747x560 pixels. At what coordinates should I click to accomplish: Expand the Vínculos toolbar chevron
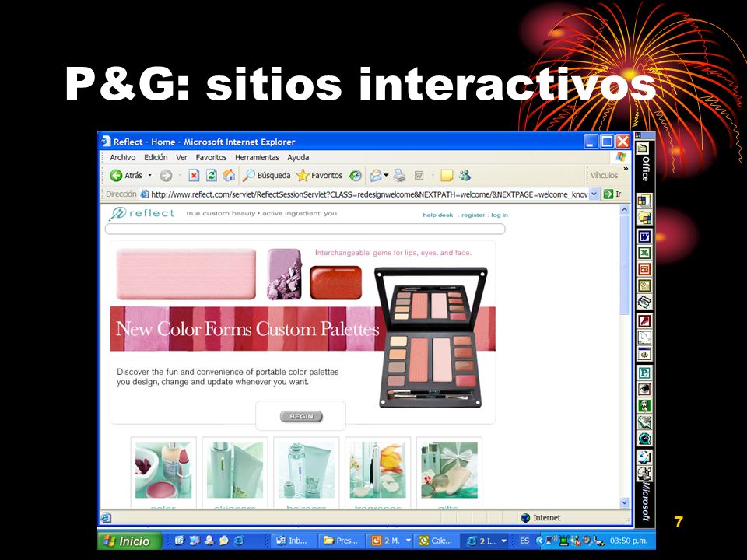coord(626,169)
